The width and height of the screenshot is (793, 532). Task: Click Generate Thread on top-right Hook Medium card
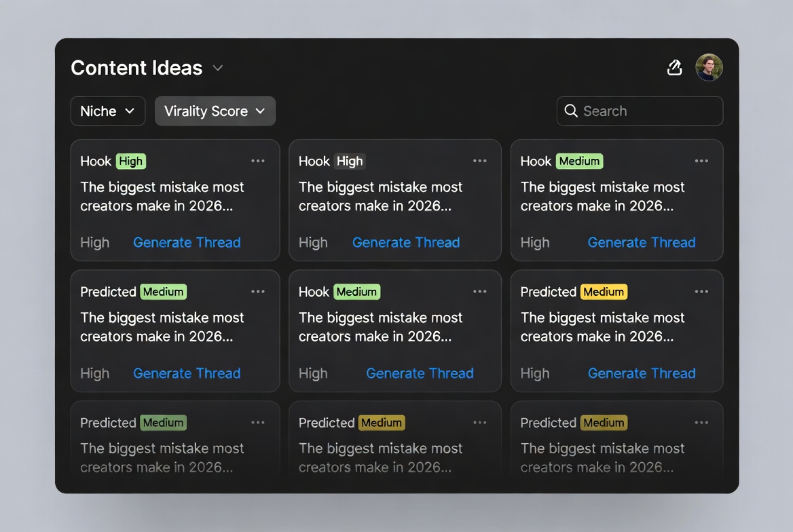point(642,242)
